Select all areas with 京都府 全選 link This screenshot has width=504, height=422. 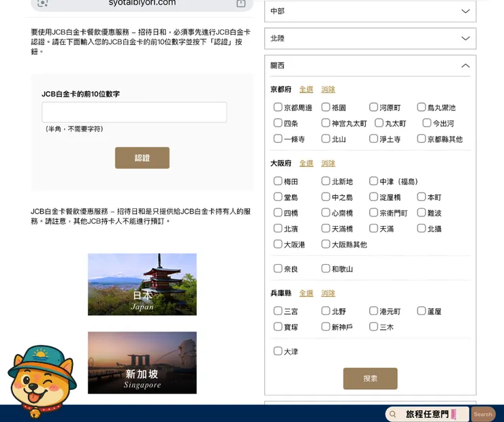[x=306, y=89]
